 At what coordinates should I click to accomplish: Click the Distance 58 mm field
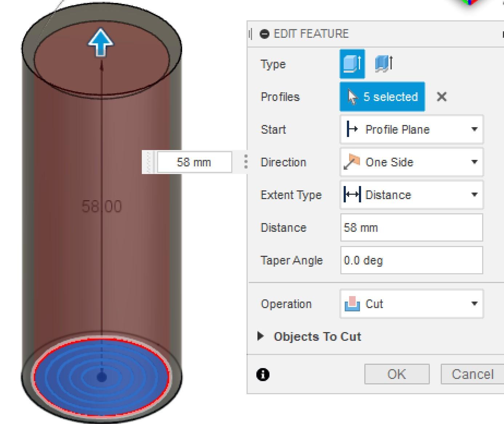tap(412, 227)
